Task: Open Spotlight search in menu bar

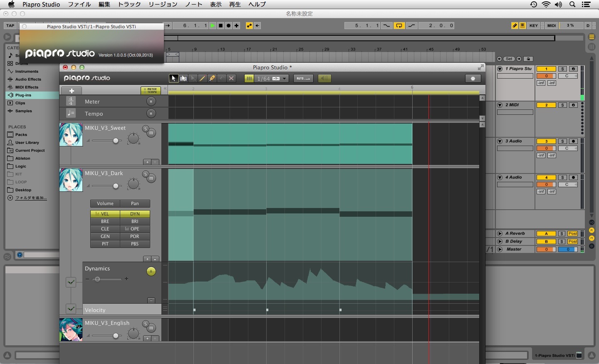Action: coord(572,4)
